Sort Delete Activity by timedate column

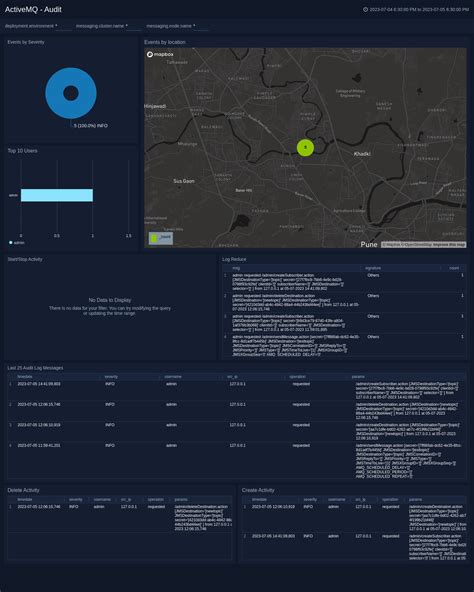(x=25, y=500)
